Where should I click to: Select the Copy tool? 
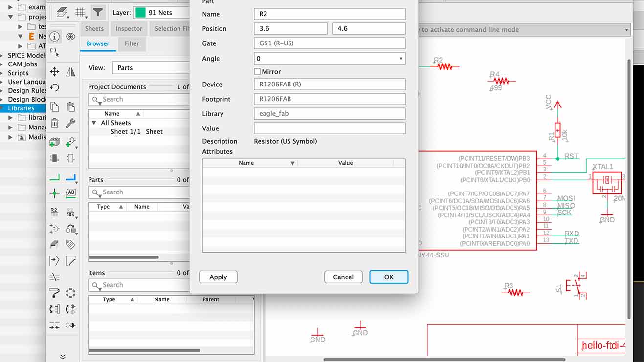[x=54, y=107]
